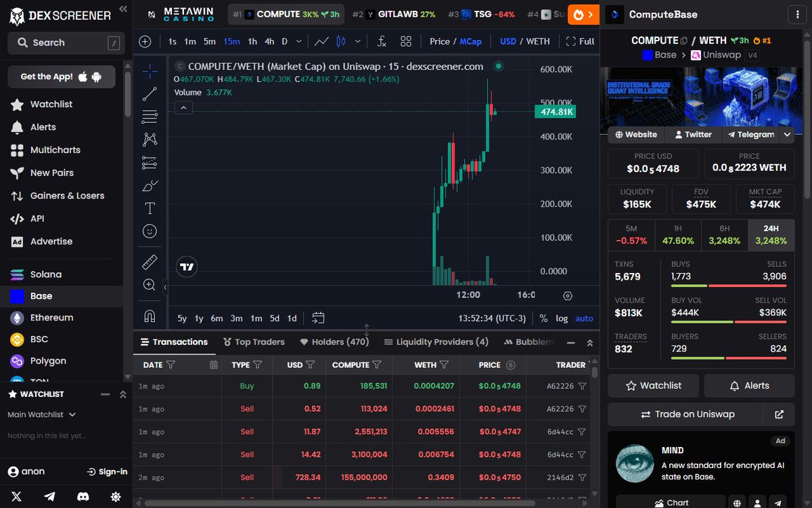Open external Uniswap link icon
812x508 pixels.
(780, 415)
